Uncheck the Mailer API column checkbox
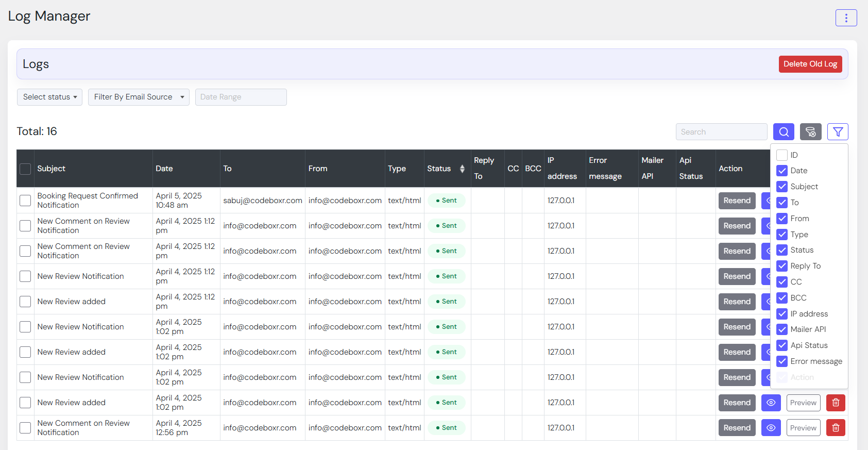 point(782,329)
